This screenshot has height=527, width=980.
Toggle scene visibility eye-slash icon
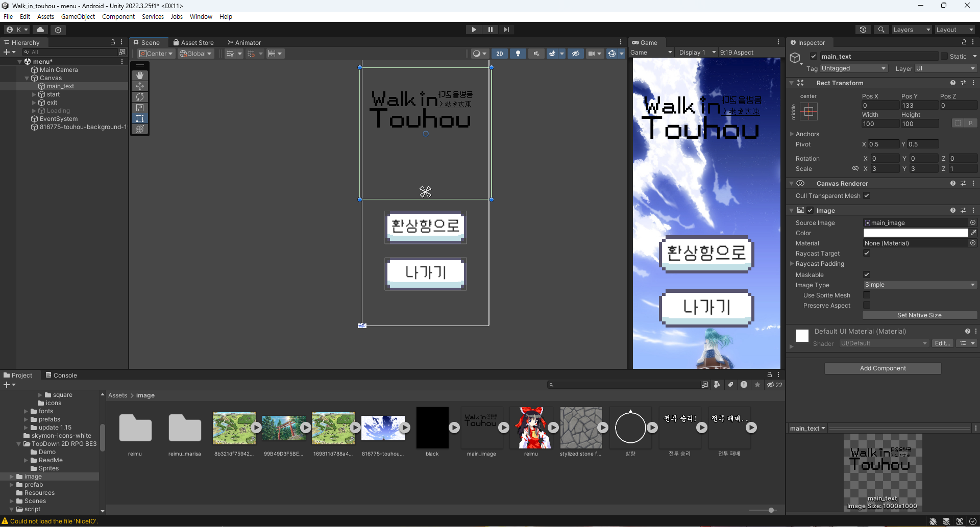tap(576, 54)
